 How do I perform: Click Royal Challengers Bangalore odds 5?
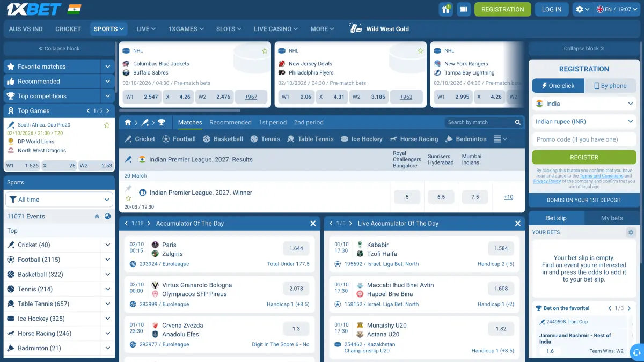(407, 197)
